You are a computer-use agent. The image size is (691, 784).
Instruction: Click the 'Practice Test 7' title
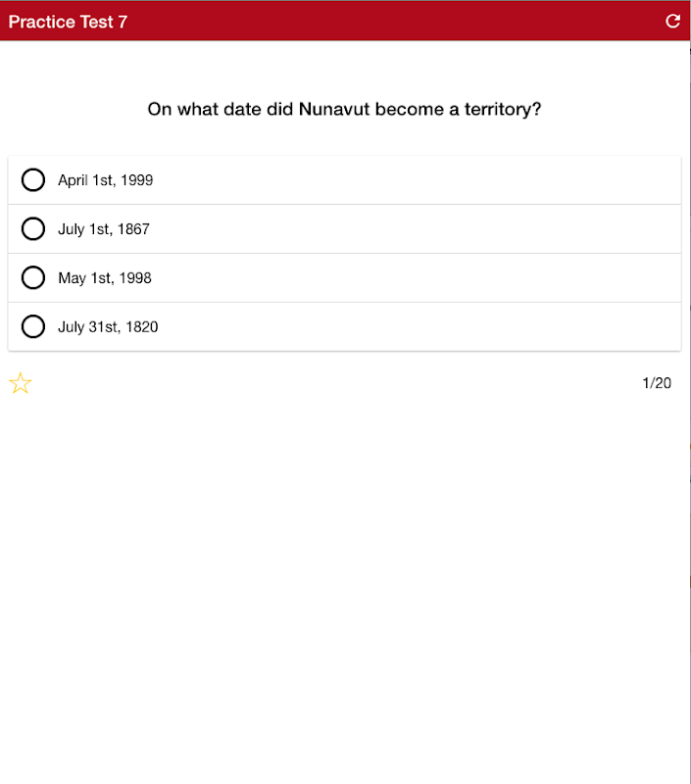click(68, 22)
